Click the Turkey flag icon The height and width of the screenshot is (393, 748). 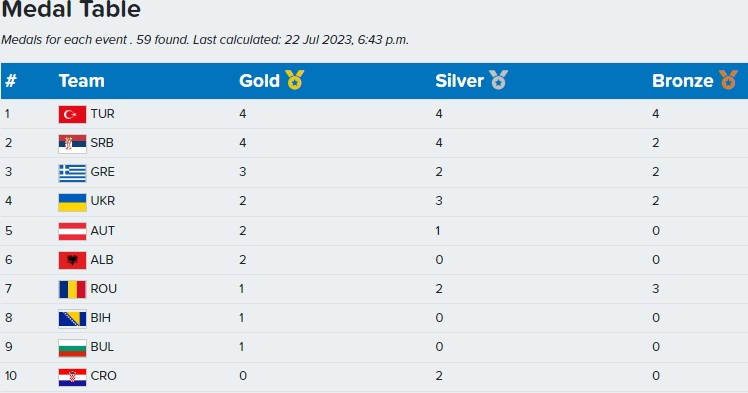pyautogui.click(x=73, y=114)
